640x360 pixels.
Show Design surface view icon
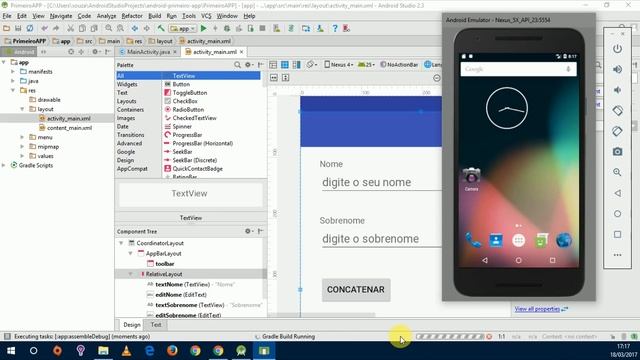pos(273,65)
